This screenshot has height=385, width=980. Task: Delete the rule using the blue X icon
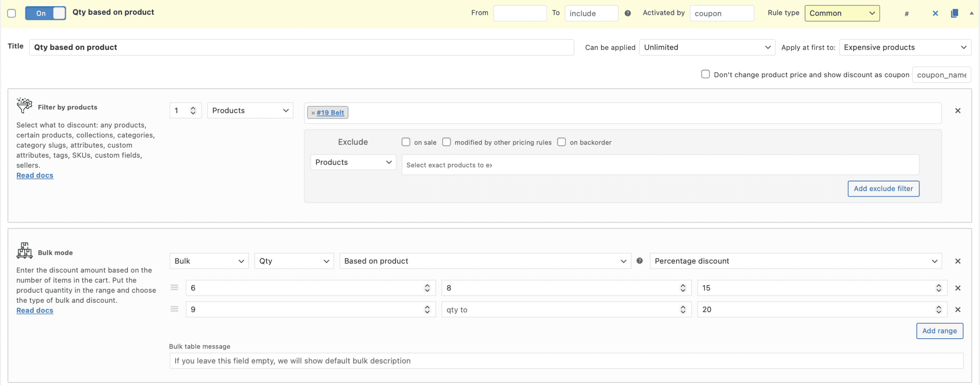[935, 13]
